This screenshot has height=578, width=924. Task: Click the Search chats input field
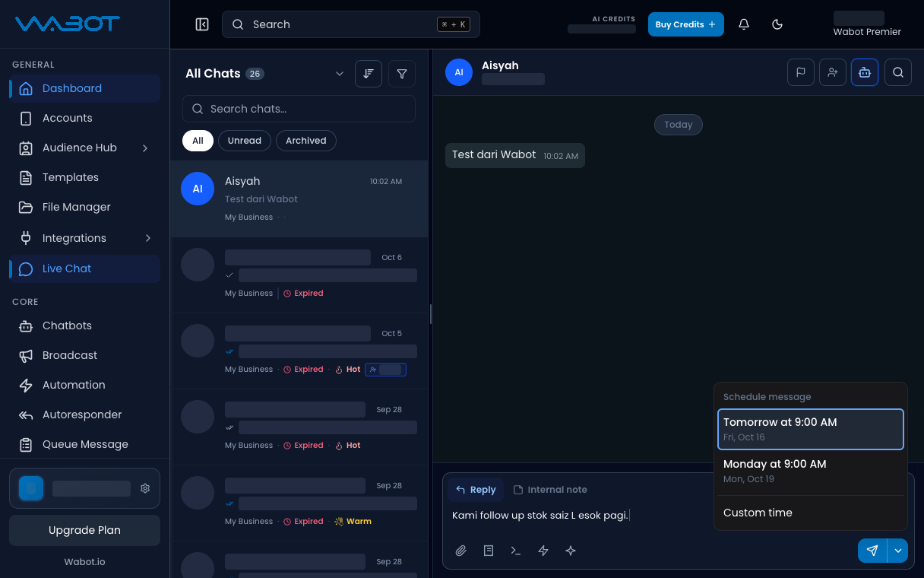(299, 109)
